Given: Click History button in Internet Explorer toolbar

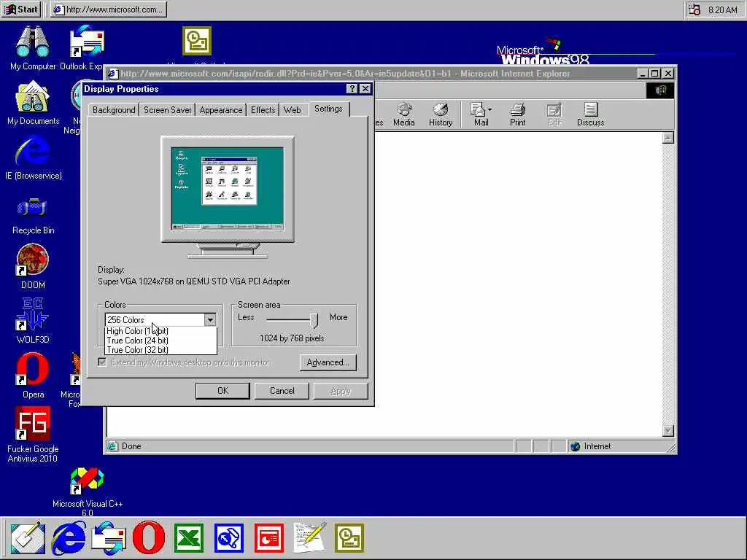Looking at the screenshot, I should pyautogui.click(x=441, y=114).
